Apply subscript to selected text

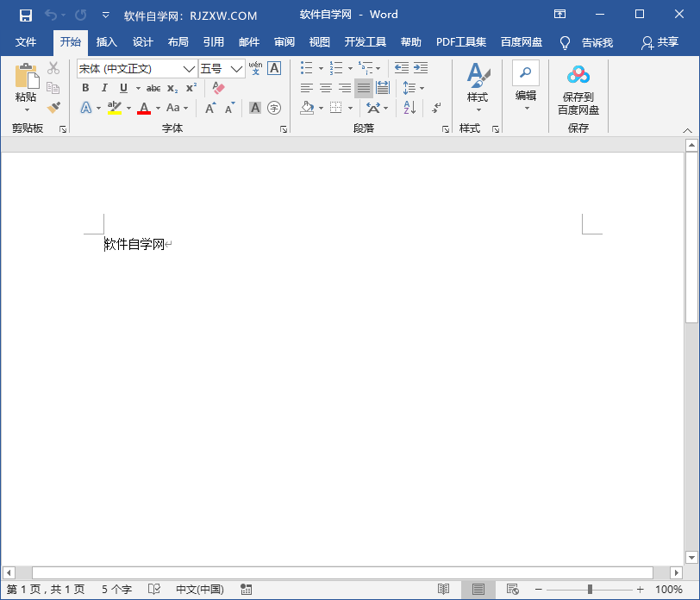[173, 87]
